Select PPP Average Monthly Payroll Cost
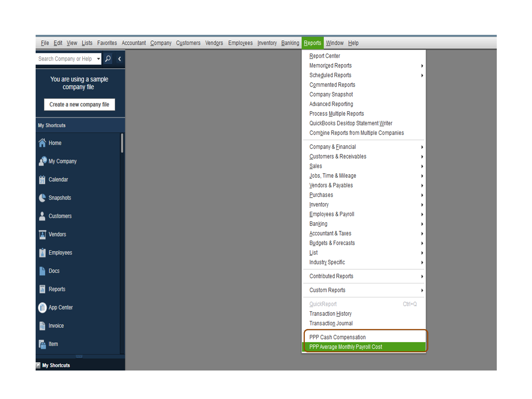This screenshot has width=532, height=399. 364,347
